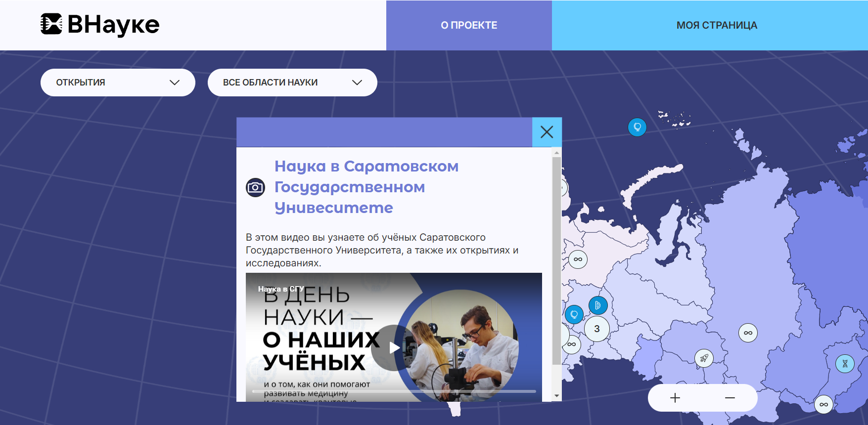Click the popup title 'Наука в Саратовском Государственном Университете'
Viewport: 868px width, 425px height.
[x=366, y=187]
